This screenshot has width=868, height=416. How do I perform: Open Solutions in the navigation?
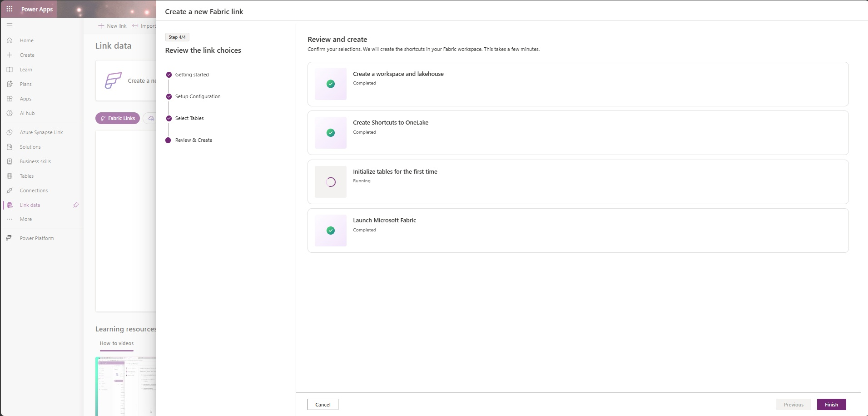30,147
